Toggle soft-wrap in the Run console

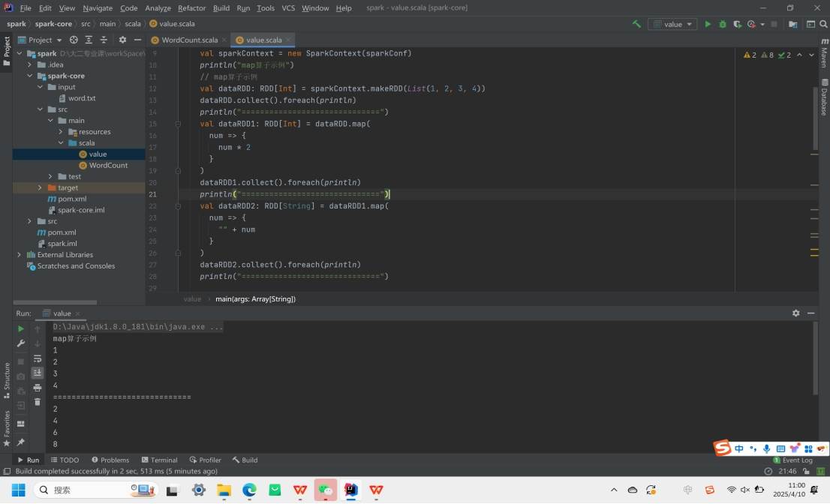[x=37, y=358]
